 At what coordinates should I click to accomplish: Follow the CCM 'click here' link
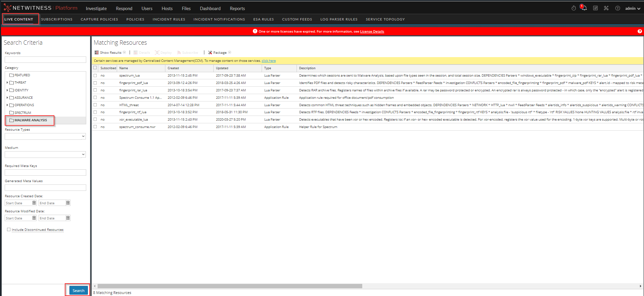268,61
